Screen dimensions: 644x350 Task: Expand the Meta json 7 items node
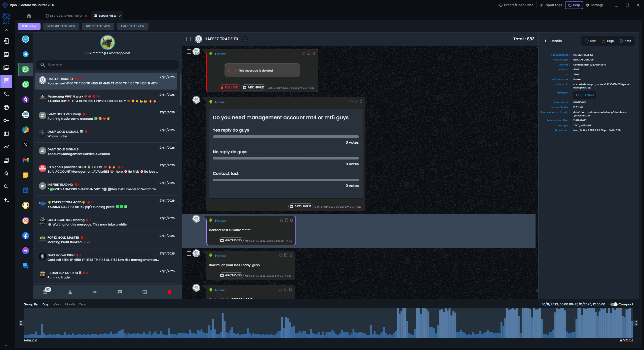pyautogui.click(x=576, y=95)
